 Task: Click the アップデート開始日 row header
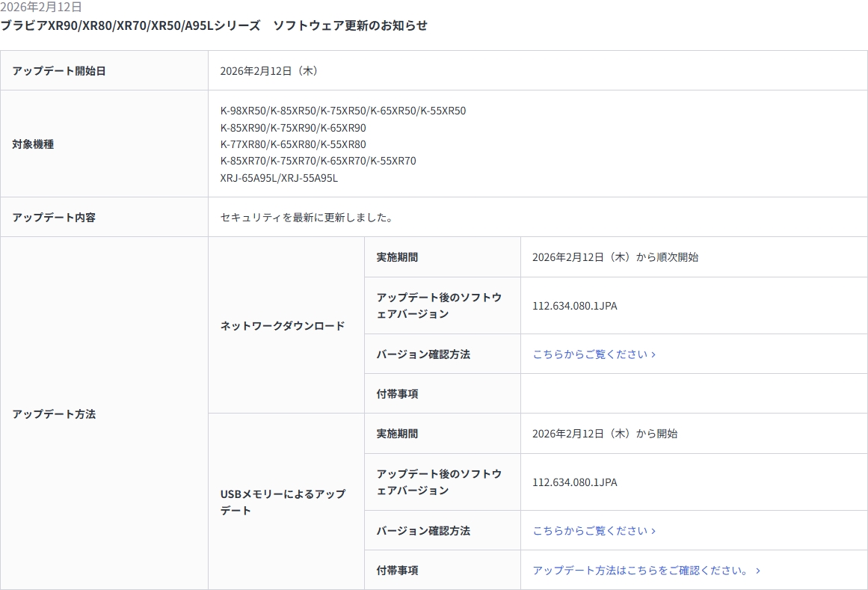point(59,71)
